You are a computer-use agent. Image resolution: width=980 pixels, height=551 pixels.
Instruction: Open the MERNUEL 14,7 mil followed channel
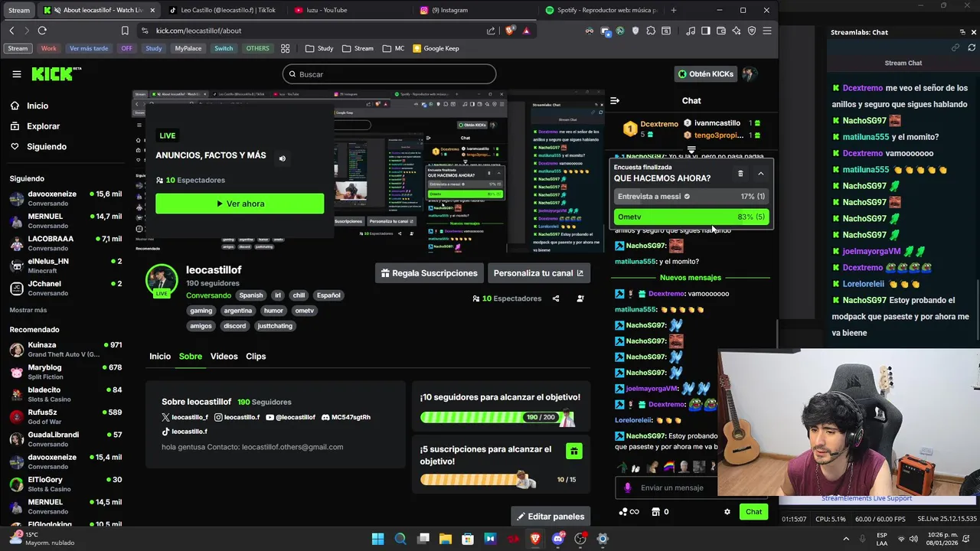pyautogui.click(x=65, y=220)
